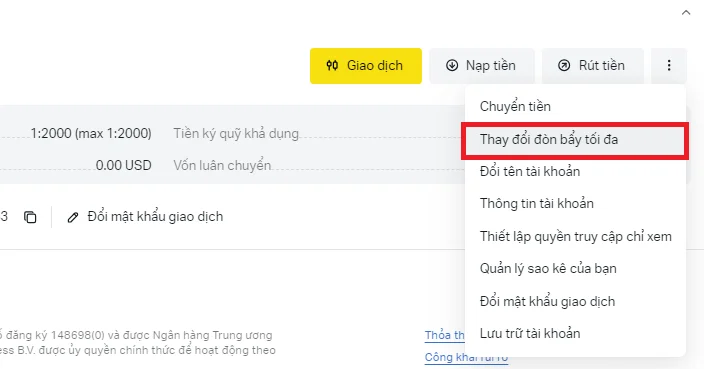Select Đổi tên tài khoản menu item
This screenshot has height=369, width=704.
coord(575,171)
